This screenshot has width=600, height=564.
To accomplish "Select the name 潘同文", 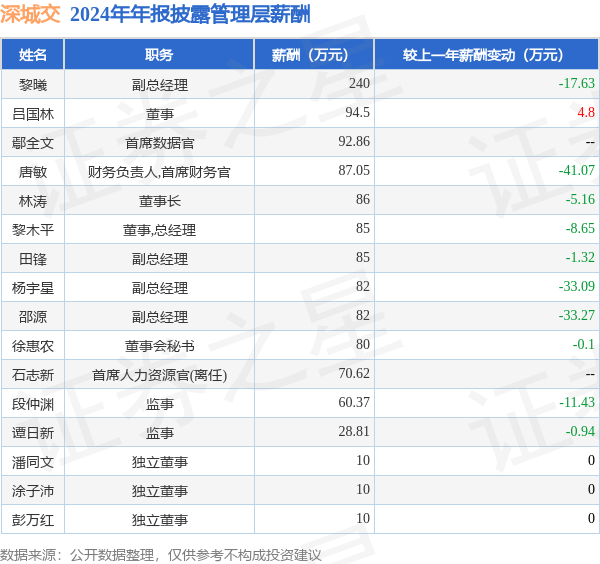I will tap(33, 462).
